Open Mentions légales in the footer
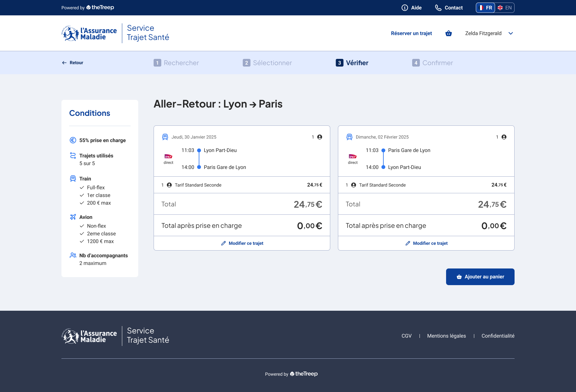 446,336
